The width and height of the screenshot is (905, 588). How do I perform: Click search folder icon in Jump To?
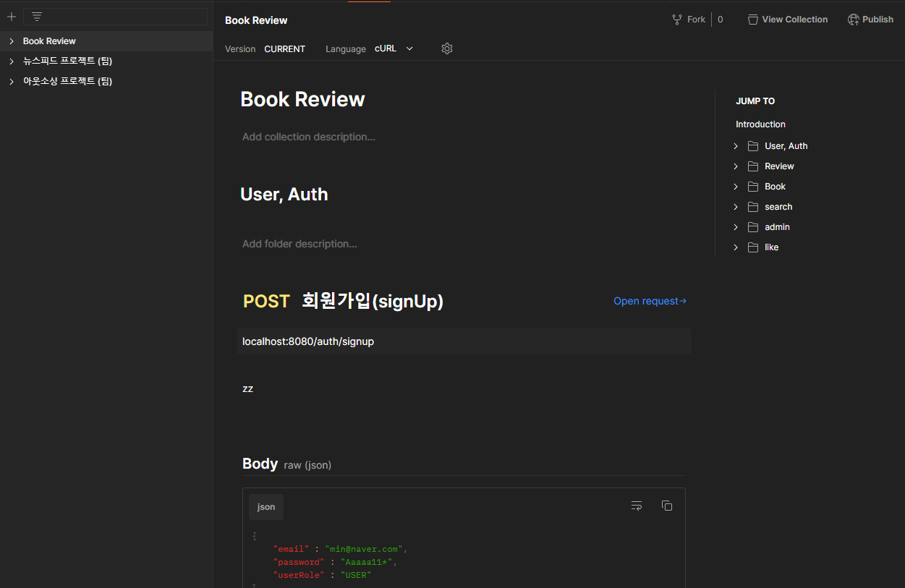coord(753,207)
